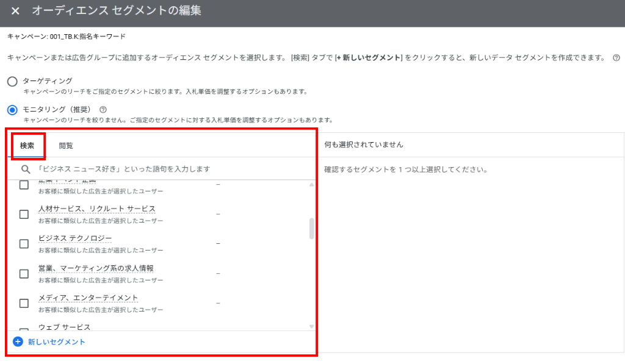This screenshot has height=364, width=625.
Task: Click the ビジネス テクノロジー label
Action: [x=75, y=238]
